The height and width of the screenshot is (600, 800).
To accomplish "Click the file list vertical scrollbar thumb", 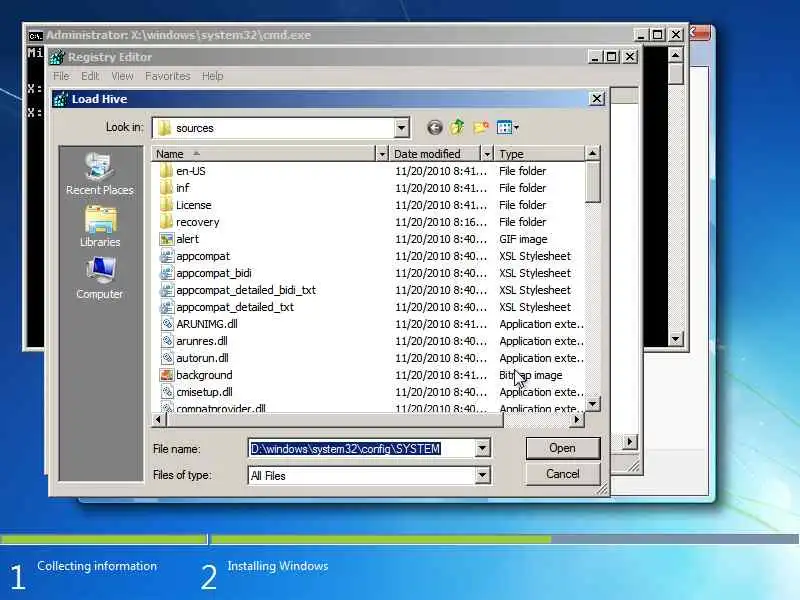I will tap(592, 182).
